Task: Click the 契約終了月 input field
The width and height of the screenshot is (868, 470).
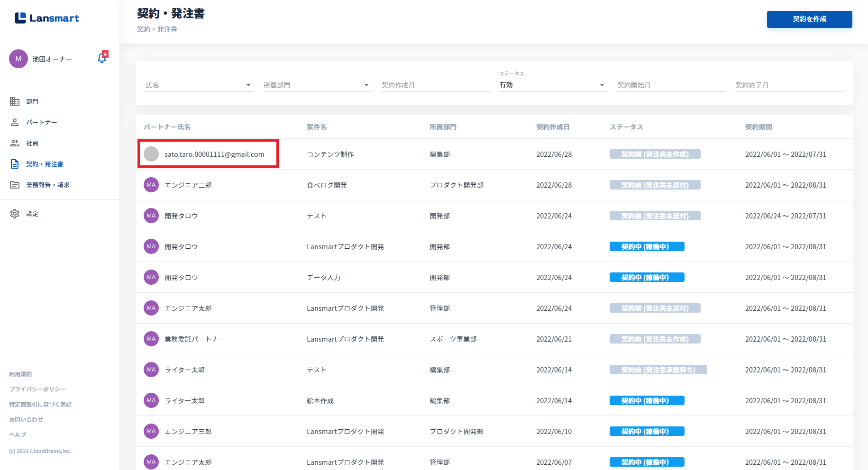Action: (788, 85)
